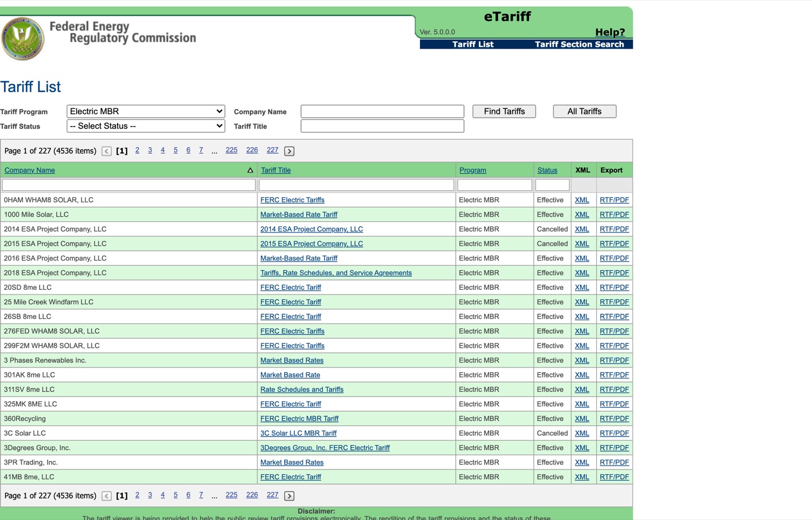812x520 pixels.
Task: Jump to page 227 in top pager
Action: (273, 150)
